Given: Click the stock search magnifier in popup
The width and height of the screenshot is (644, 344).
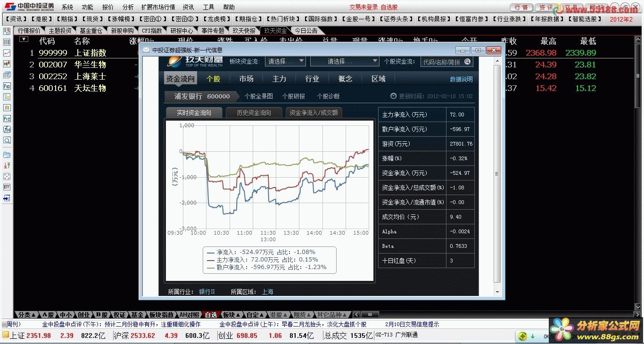Looking at the screenshot, I should pos(468,62).
